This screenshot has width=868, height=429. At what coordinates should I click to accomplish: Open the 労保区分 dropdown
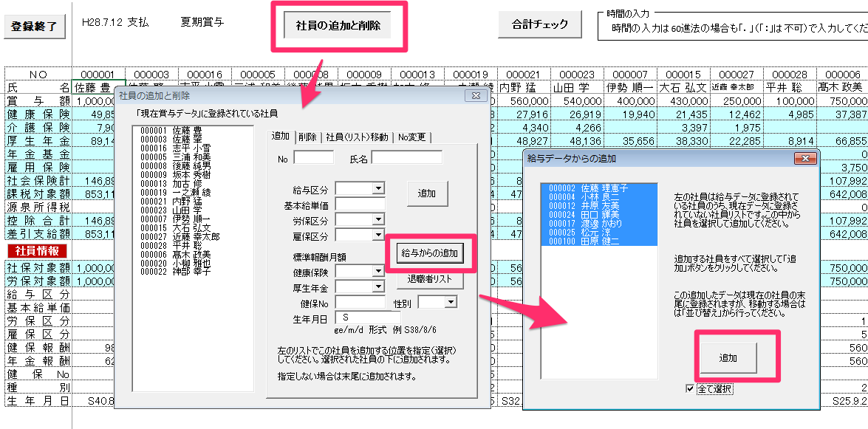click(379, 221)
